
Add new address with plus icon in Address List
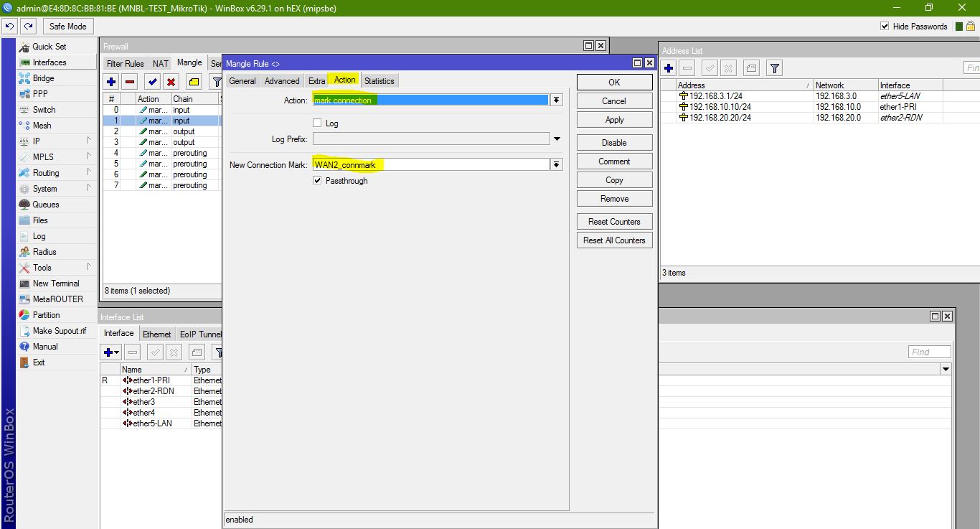(x=669, y=68)
